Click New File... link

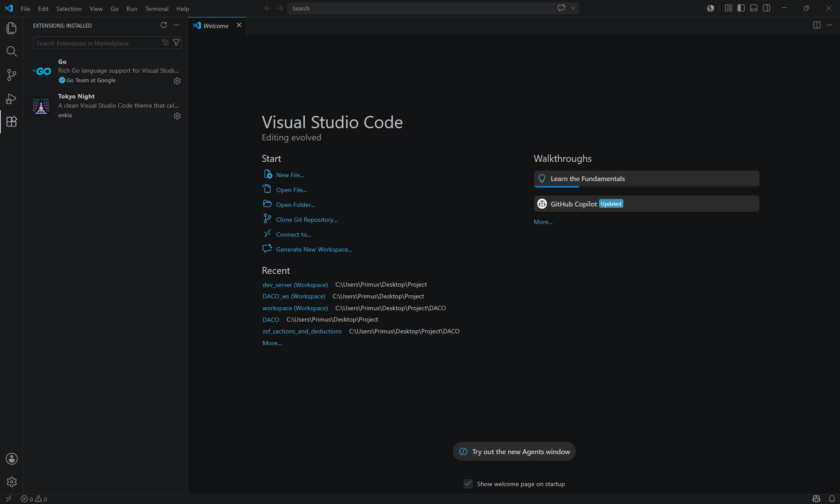tap(290, 175)
